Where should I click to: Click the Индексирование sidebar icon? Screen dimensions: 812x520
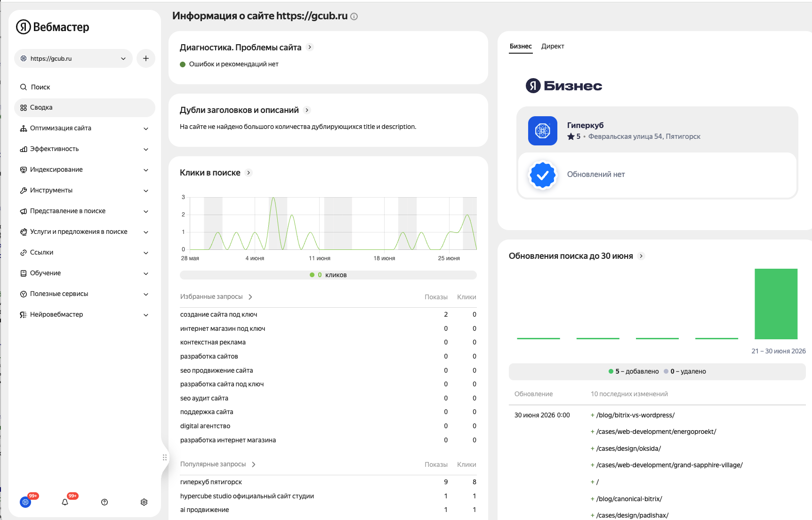24,170
